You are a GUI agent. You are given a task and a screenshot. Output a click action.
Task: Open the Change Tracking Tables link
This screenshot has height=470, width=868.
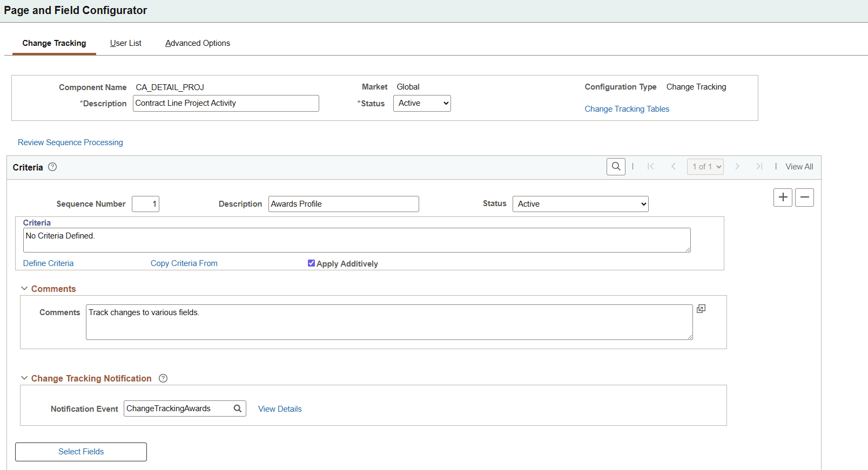627,109
